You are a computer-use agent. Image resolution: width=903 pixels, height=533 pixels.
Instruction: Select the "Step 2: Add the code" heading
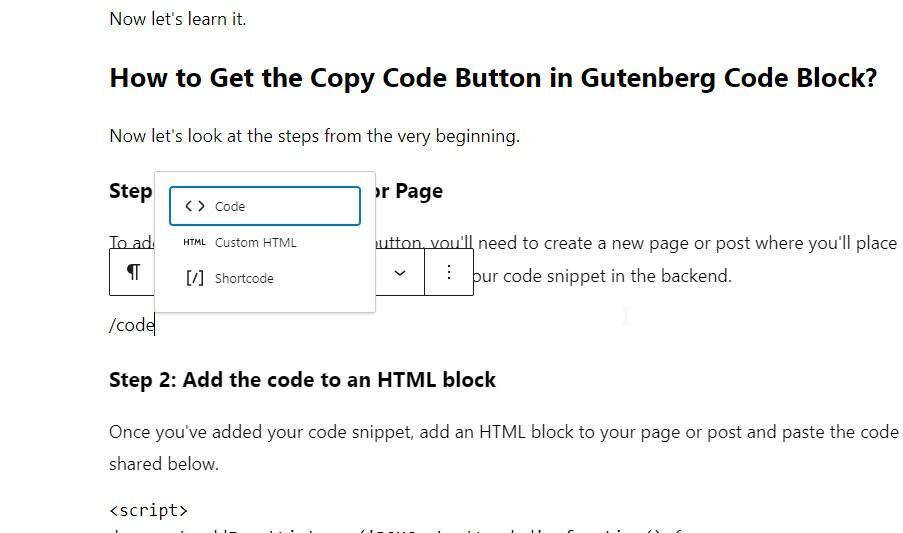302,380
